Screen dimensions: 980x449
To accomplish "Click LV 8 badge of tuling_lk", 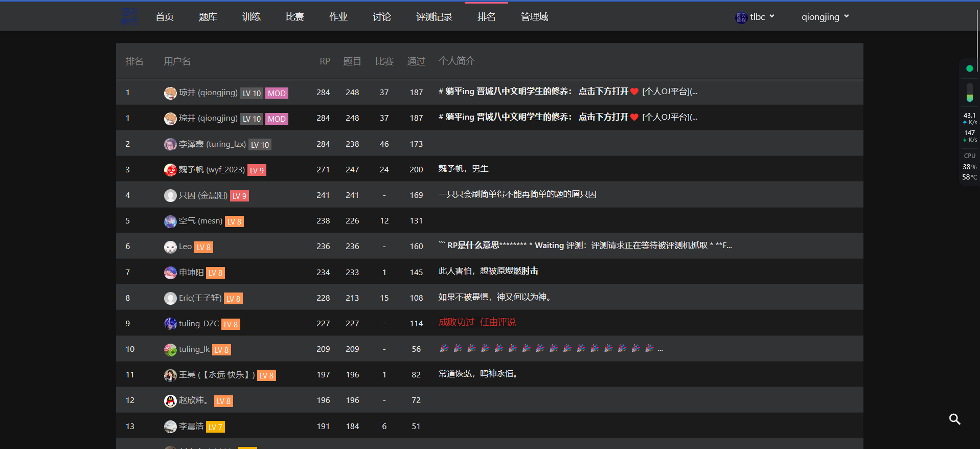I will point(221,350).
